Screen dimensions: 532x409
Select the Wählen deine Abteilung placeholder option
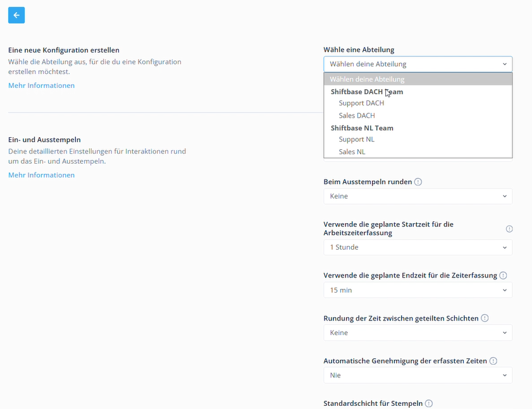tap(418, 79)
